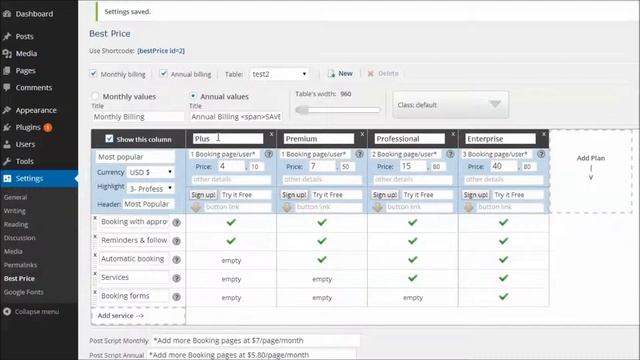Remove the Services row
The width and height of the screenshot is (640, 360).
(x=95, y=273)
